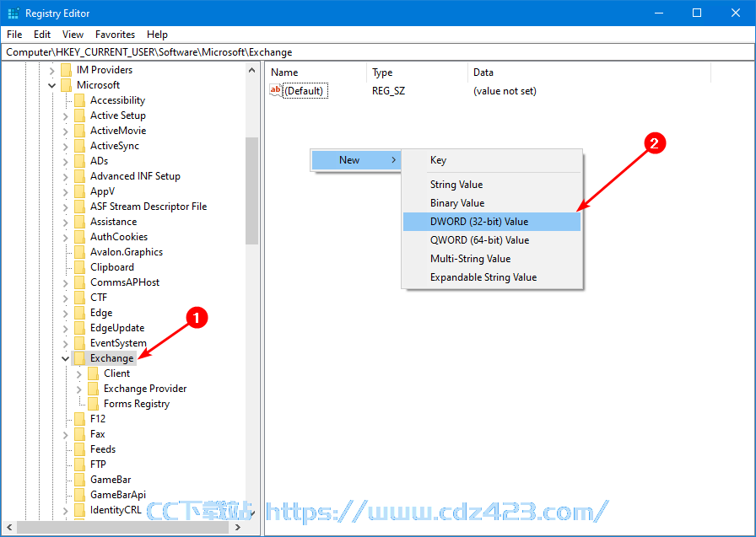Click the registry path address bar

[x=378, y=52]
